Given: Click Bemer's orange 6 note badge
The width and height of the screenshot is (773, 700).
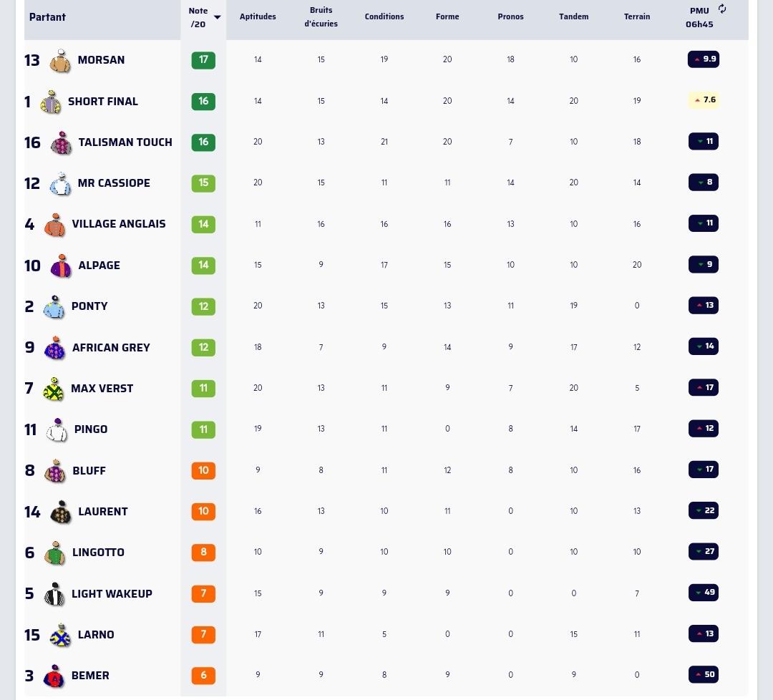Looking at the screenshot, I should click(x=203, y=676).
